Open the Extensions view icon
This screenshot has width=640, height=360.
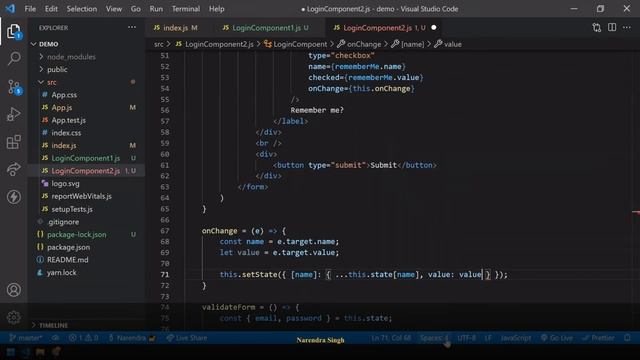[13, 142]
